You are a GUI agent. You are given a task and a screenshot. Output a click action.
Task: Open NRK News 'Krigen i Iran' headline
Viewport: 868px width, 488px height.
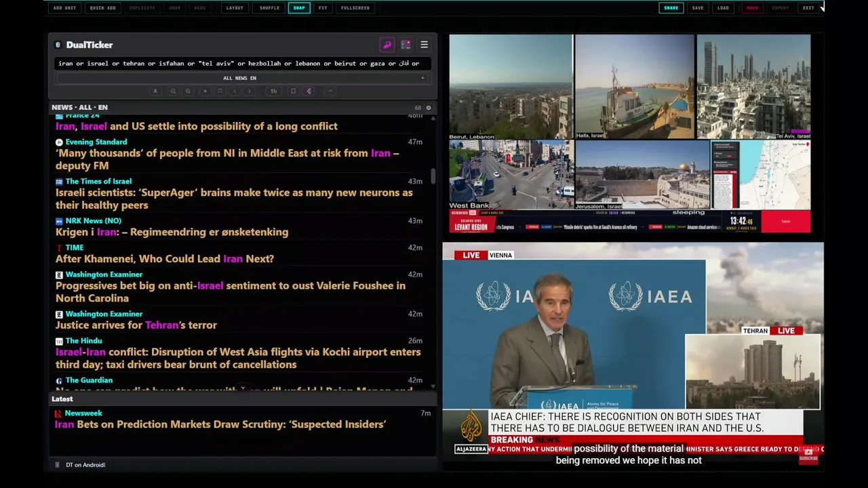172,232
